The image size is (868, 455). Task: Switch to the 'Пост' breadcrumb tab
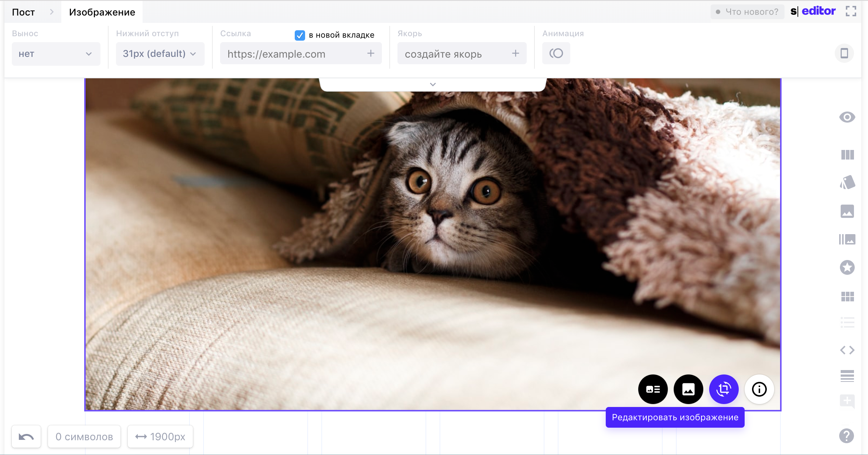23,12
